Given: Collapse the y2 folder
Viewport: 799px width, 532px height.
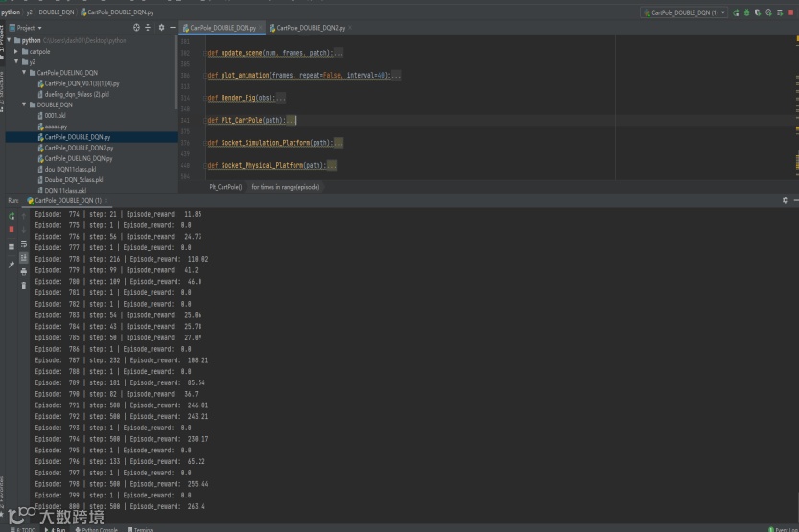Looking at the screenshot, I should click(x=16, y=61).
